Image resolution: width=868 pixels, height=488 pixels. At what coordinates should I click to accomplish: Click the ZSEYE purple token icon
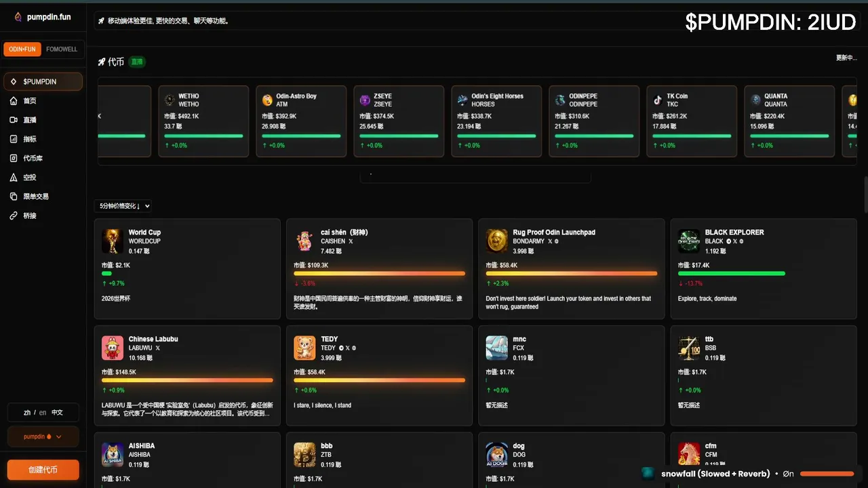pyautogui.click(x=365, y=100)
